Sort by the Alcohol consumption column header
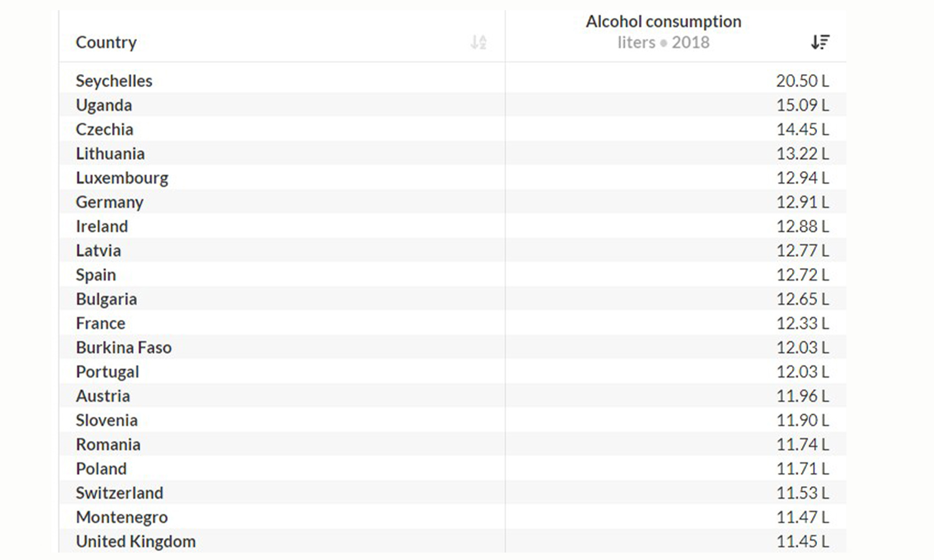Viewport: 934px width, 560px height. [664, 21]
